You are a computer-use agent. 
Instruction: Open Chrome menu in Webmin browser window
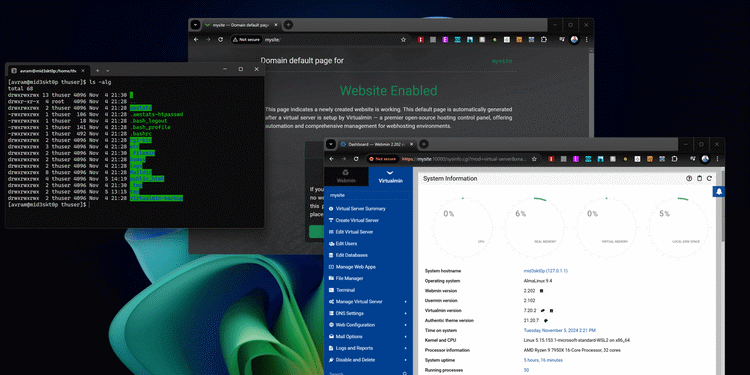[717, 159]
